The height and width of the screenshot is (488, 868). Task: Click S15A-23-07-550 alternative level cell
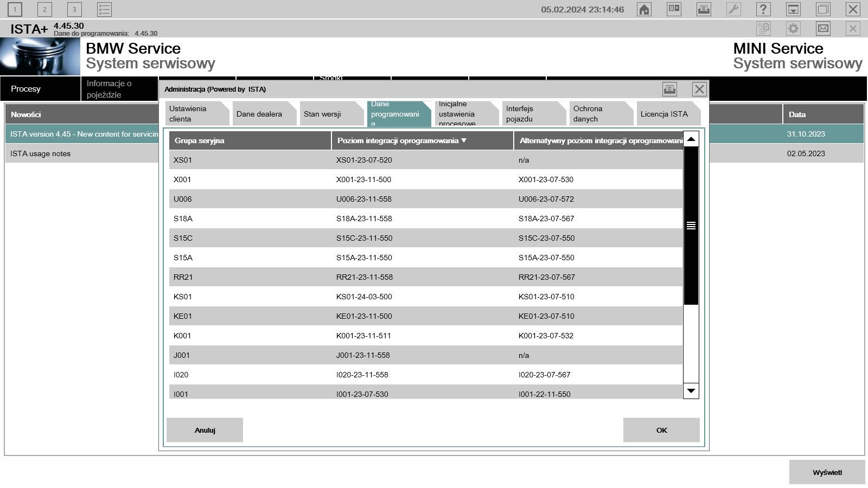coord(546,258)
